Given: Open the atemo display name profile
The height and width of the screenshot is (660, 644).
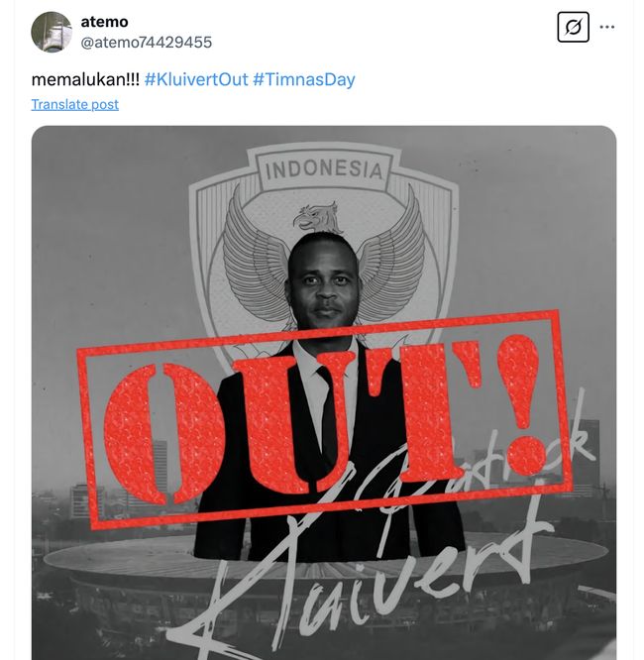Looking at the screenshot, I should [x=104, y=22].
